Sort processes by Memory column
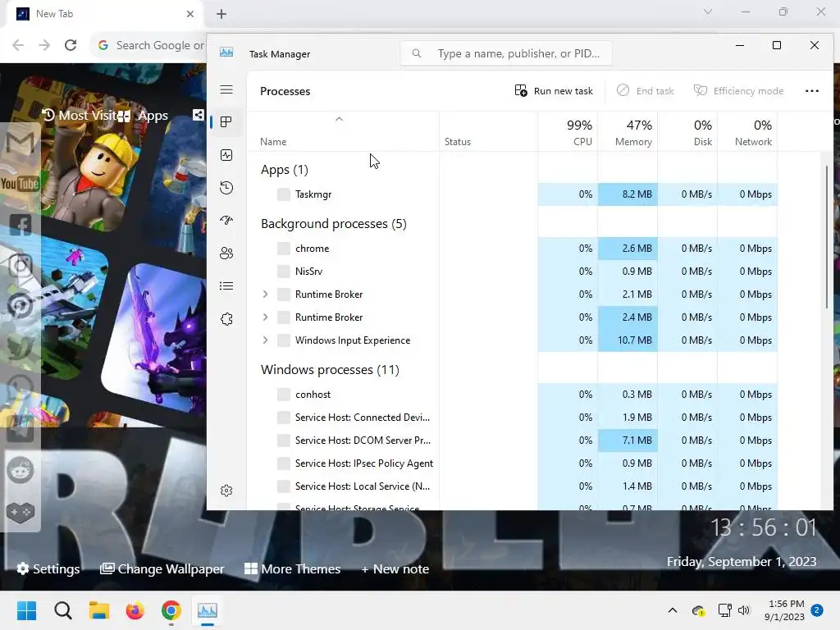This screenshot has height=630, width=840. (628, 132)
